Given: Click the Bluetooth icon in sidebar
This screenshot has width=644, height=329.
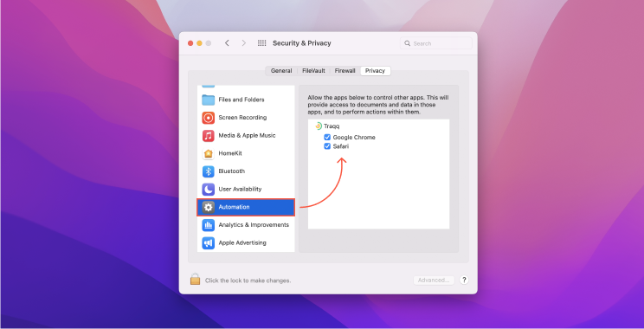Looking at the screenshot, I should 209,171.
